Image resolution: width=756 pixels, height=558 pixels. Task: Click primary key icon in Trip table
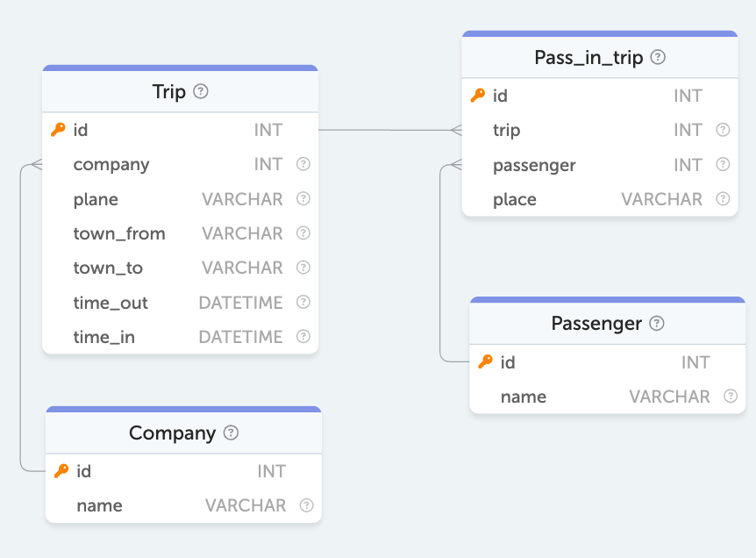click(58, 130)
